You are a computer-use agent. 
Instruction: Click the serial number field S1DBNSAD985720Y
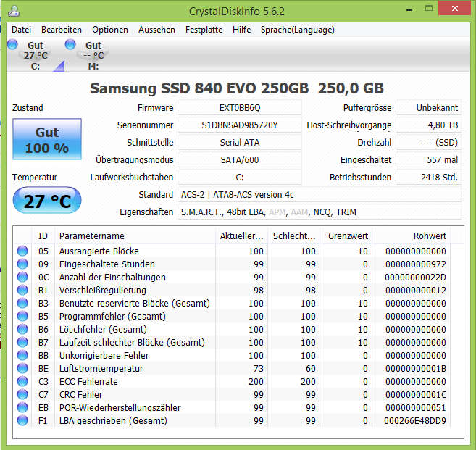[x=240, y=125]
